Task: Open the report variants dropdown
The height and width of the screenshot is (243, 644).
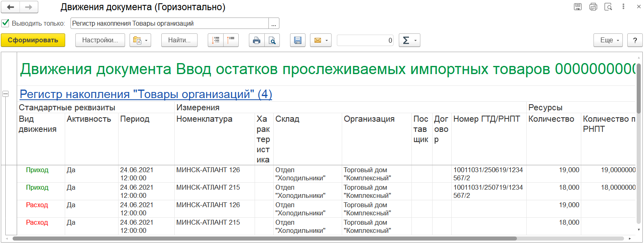Action: click(x=140, y=40)
